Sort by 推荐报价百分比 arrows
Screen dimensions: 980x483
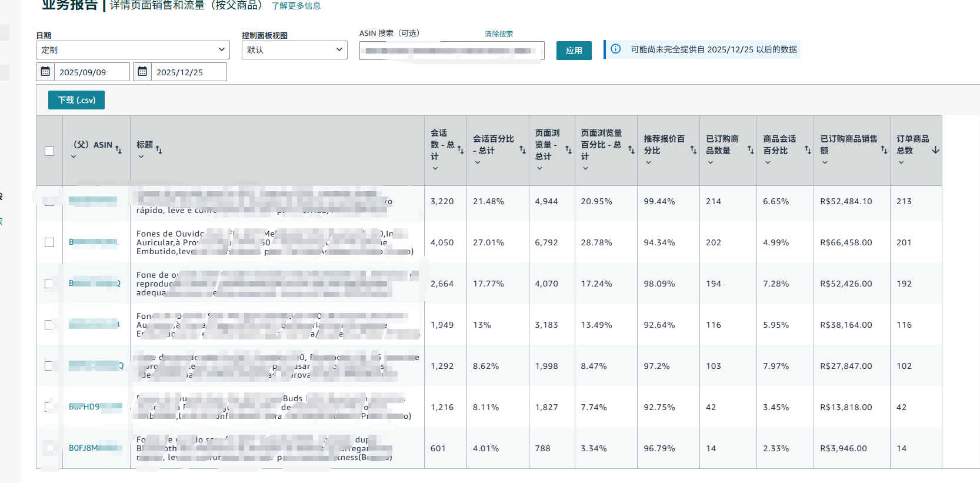click(x=693, y=151)
